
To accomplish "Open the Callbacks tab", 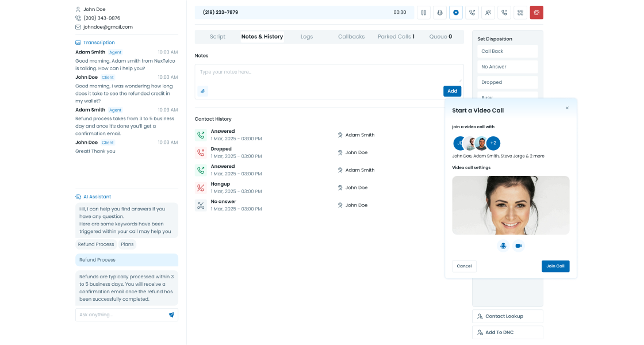I will 351,37.
